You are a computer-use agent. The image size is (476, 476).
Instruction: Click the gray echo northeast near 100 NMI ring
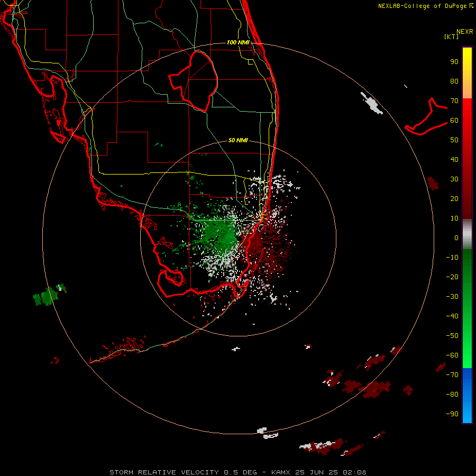point(372,104)
